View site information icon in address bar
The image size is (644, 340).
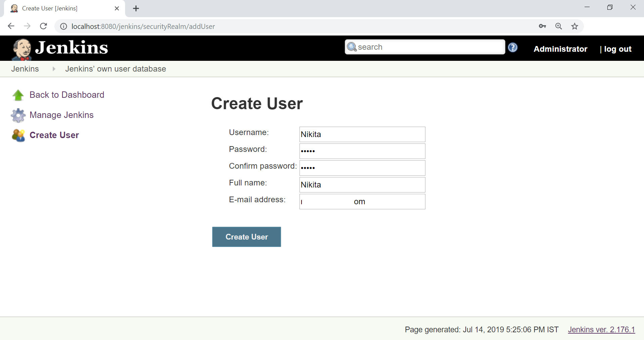click(63, 26)
